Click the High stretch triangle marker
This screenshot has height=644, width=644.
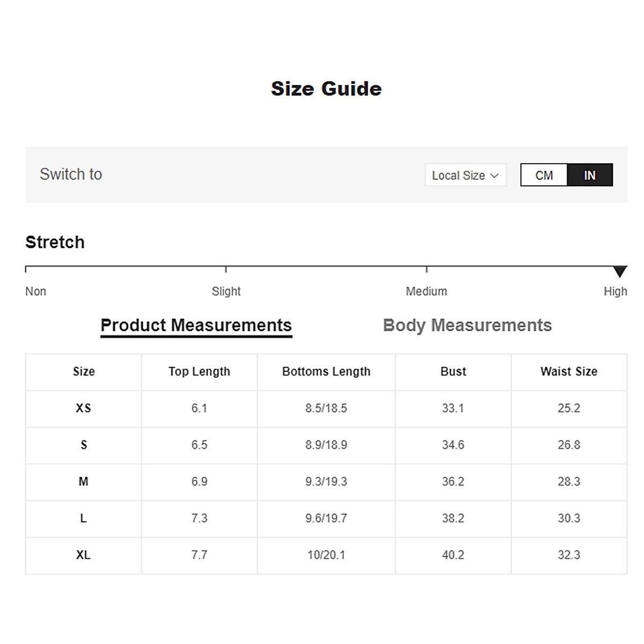(x=620, y=272)
